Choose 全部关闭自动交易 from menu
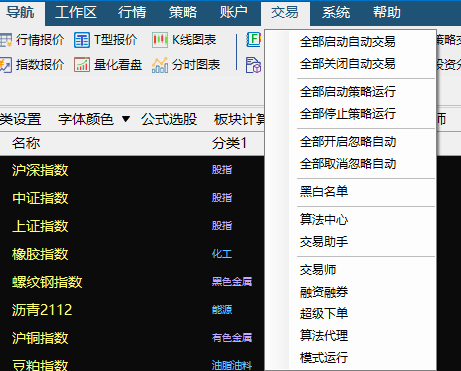Image resolution: width=461 pixels, height=371 pixels. point(347,64)
